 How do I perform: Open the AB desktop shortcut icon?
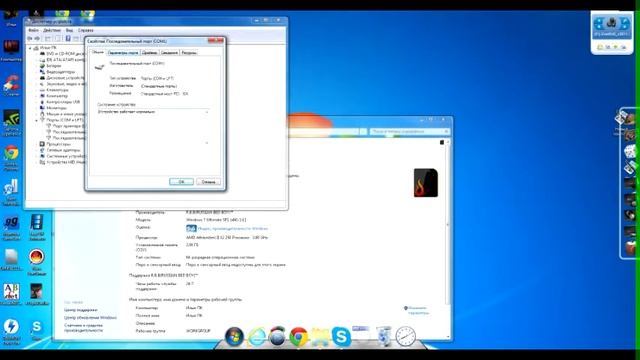(11, 294)
